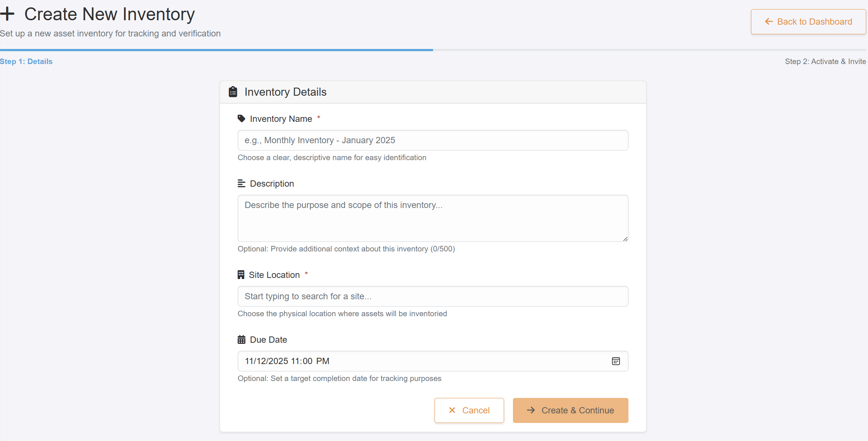868x441 pixels.
Task: Click the building icon next to Site Location
Action: click(241, 275)
